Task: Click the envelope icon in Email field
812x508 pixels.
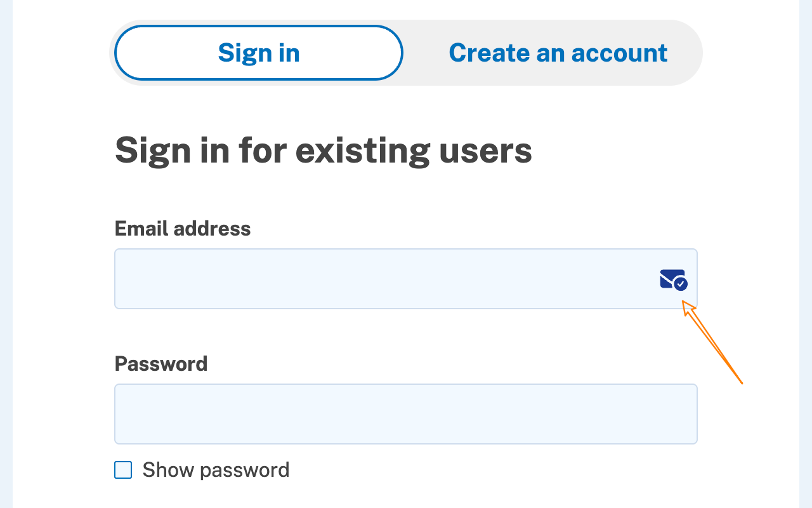Action: 671,278
